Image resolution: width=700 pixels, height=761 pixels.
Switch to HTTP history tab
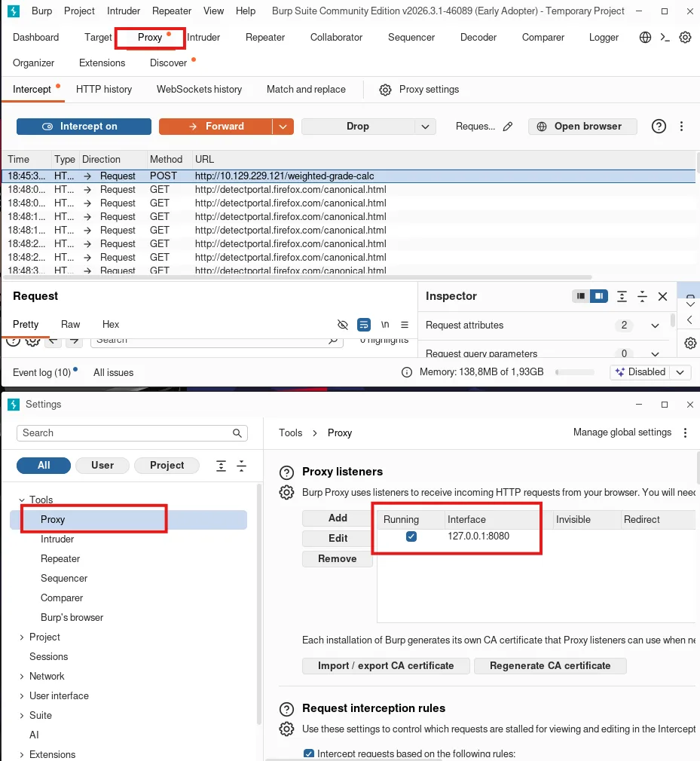(104, 90)
